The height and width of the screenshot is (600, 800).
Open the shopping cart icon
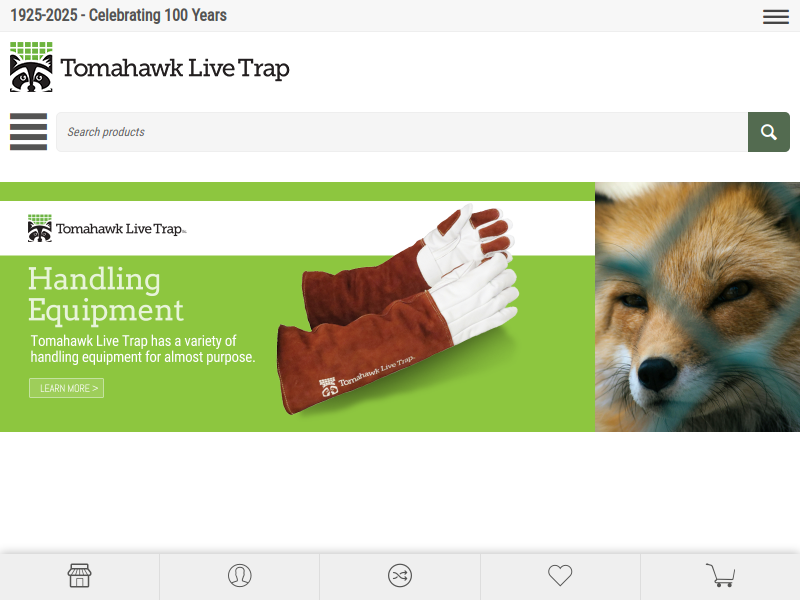point(720,575)
